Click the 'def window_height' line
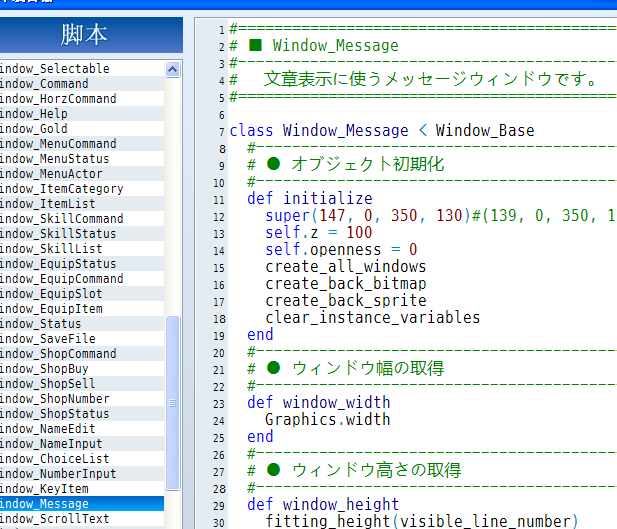 (323, 504)
